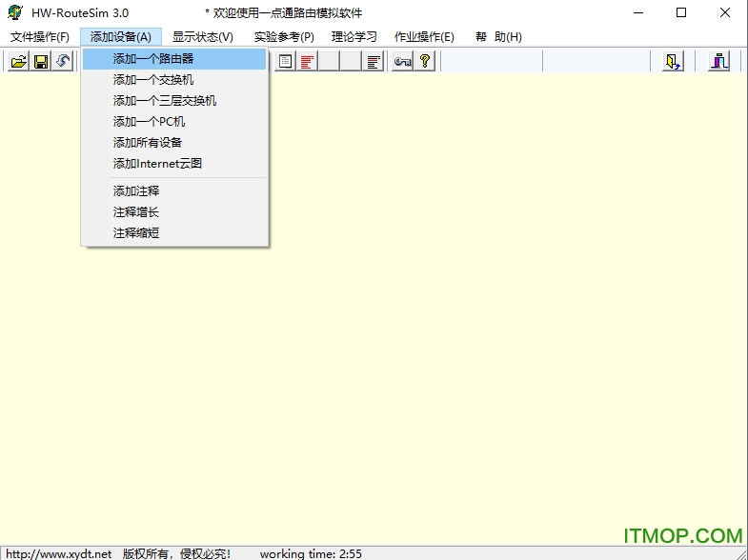Screen dimensions: 748x560
Task: Click the list document toolbar icon
Action: pyautogui.click(x=285, y=61)
